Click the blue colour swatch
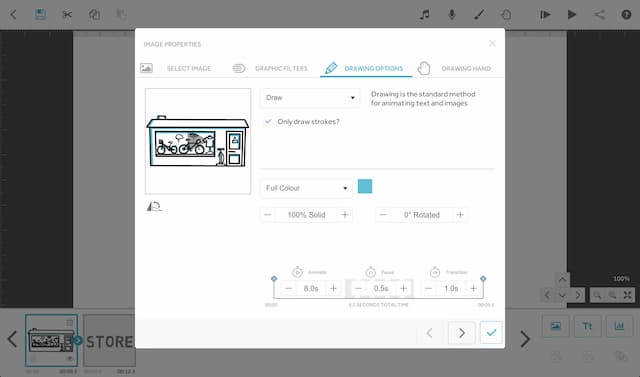 pos(365,186)
